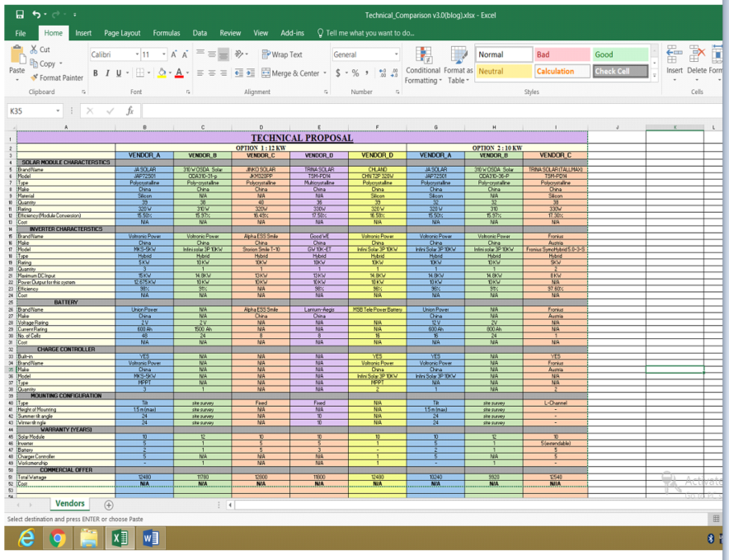Open Word from the taskbar
The image size is (729, 560).
pyautogui.click(x=151, y=538)
